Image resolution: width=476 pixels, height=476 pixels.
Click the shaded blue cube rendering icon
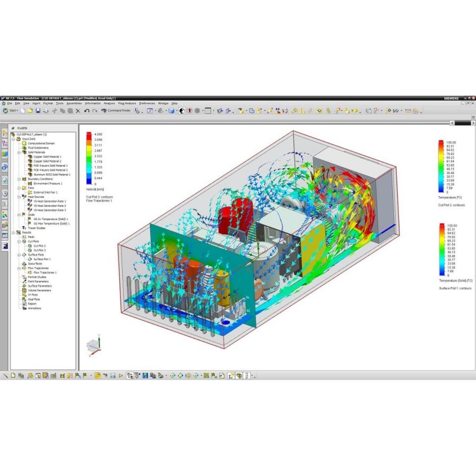click(171, 111)
